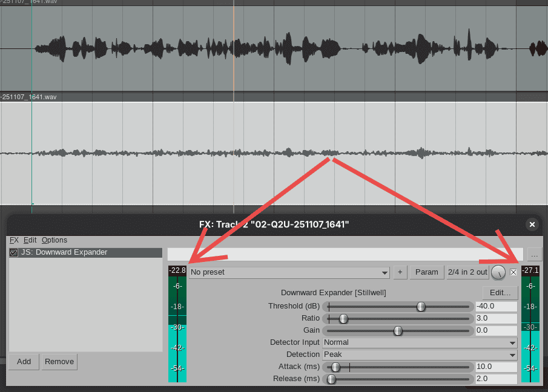548x392 pixels.
Task: Click Remove to delete the selected effect
Action: (59, 361)
